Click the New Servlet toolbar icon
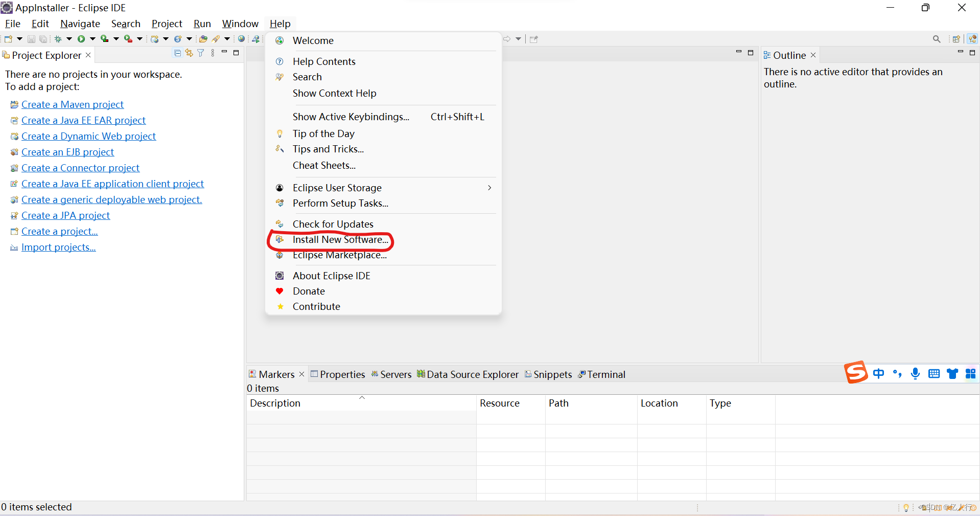Viewport: 980px width, 516px height. click(178, 39)
